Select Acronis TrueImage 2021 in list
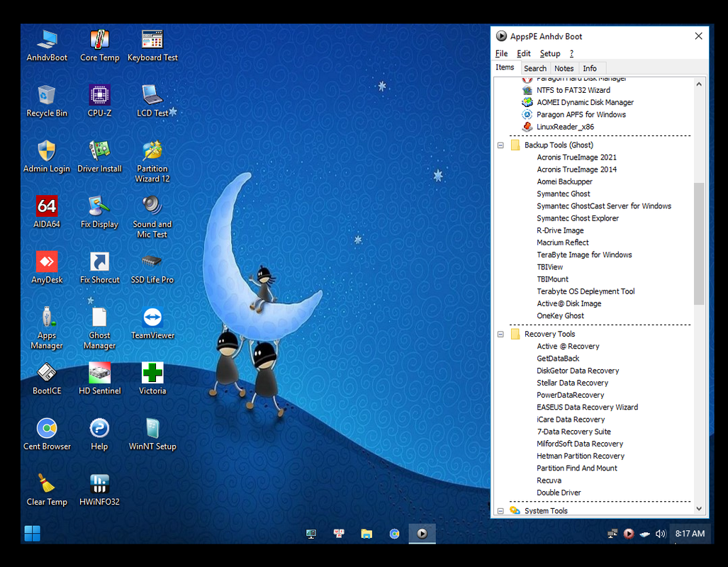The width and height of the screenshot is (728, 567). (576, 157)
